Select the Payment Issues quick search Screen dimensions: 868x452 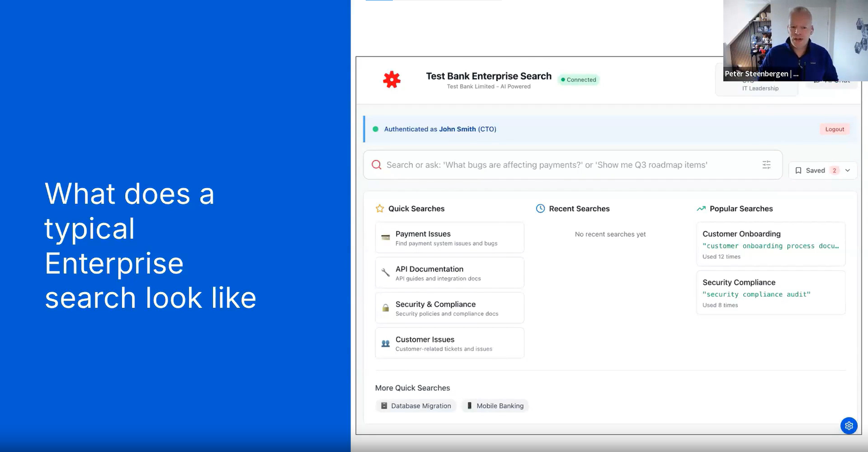[449, 238]
